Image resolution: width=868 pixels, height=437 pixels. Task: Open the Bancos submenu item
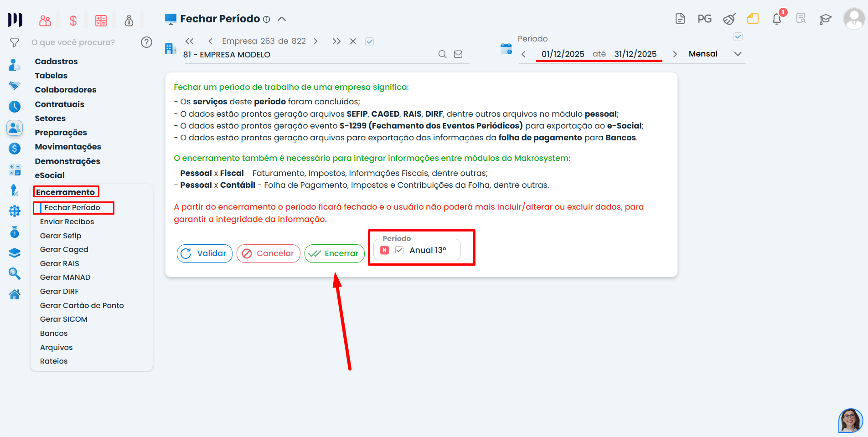coord(54,334)
